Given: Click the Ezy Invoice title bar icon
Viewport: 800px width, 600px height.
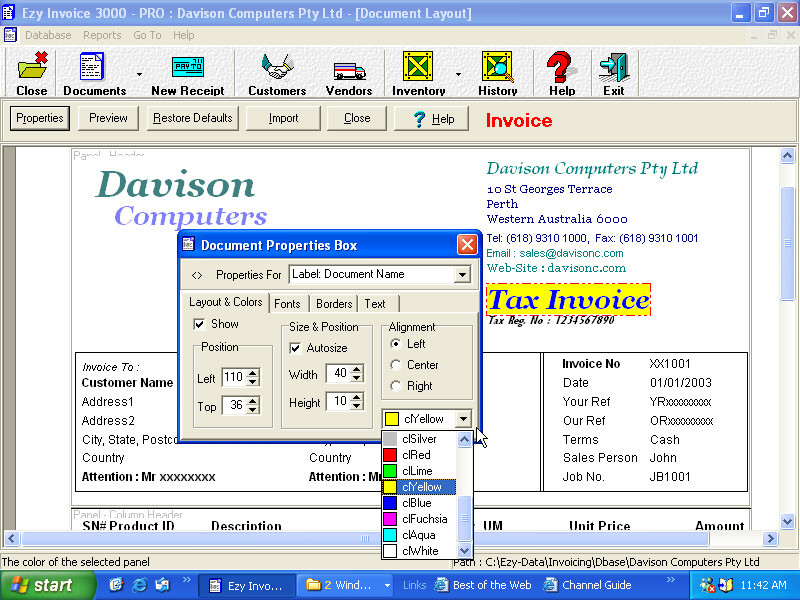Looking at the screenshot, I should pos(8,13).
